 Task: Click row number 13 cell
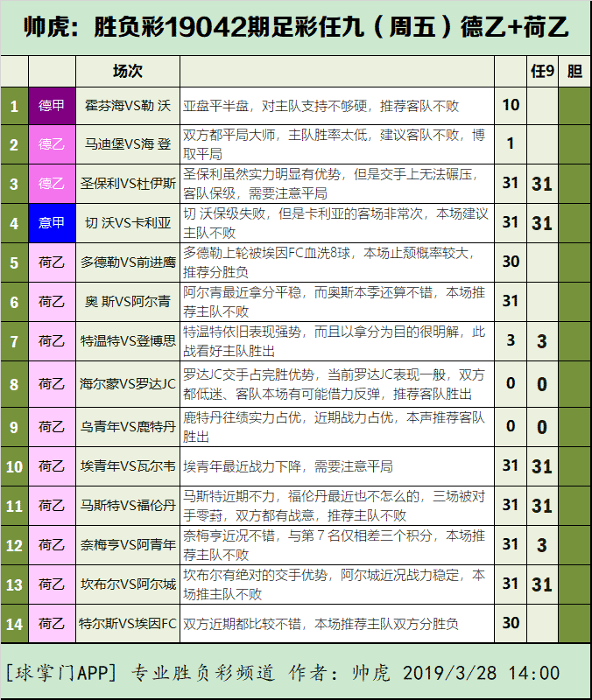pyautogui.click(x=14, y=584)
